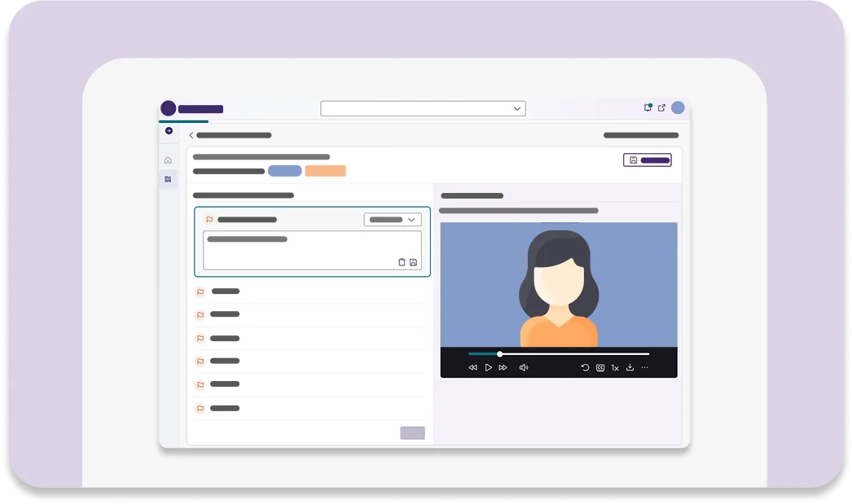The width and height of the screenshot is (852, 504).
Task: Click the video progress slider handle
Action: pos(499,354)
